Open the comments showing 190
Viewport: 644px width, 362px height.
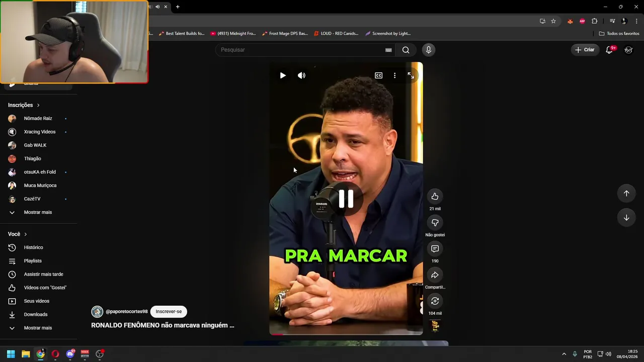tap(435, 249)
